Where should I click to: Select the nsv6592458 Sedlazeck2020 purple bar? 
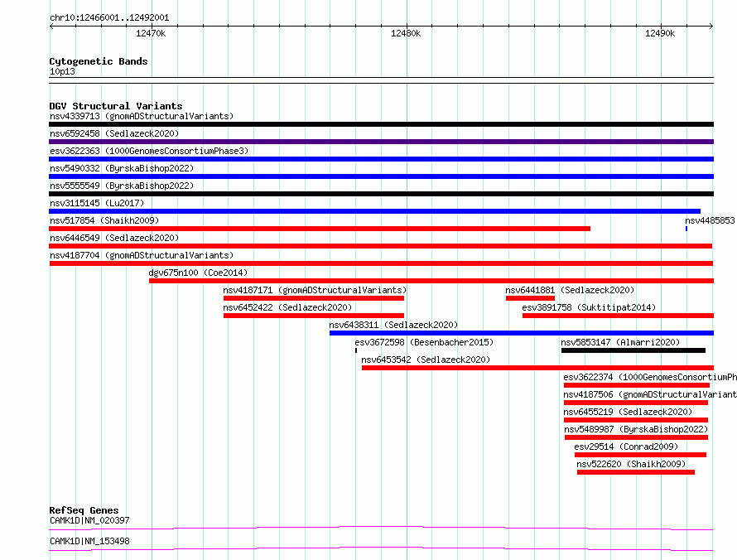[x=381, y=142]
